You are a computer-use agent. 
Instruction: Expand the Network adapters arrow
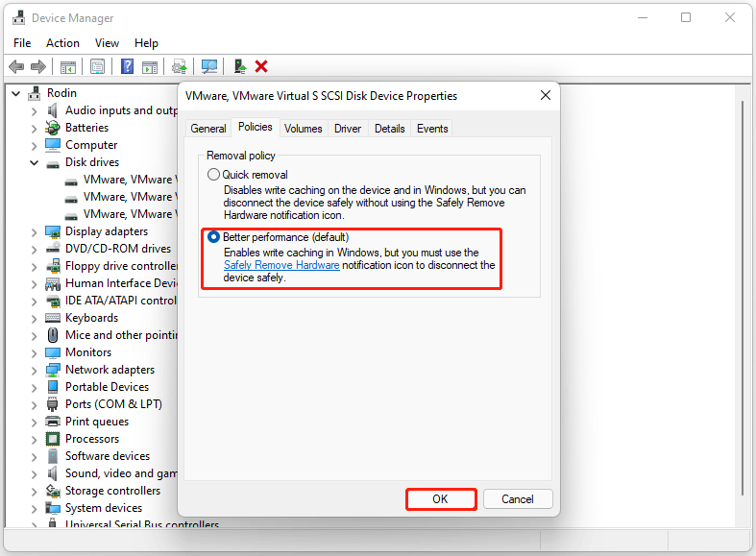[x=34, y=371]
